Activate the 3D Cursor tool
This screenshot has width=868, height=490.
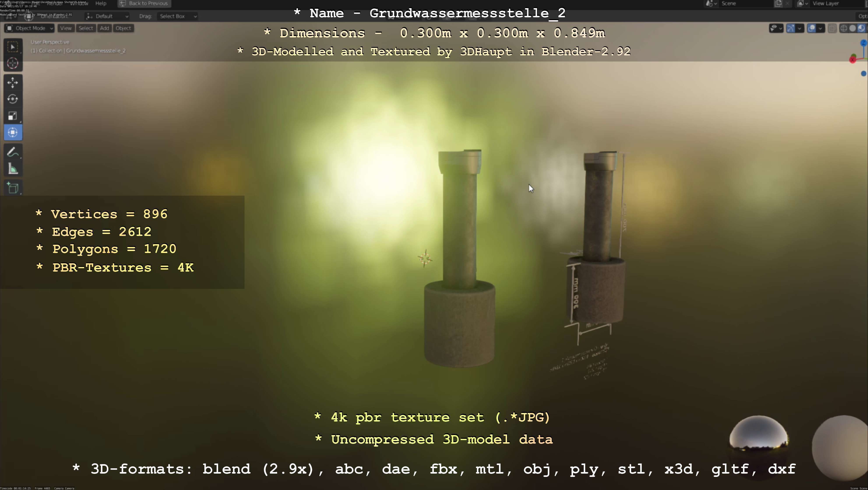pyautogui.click(x=13, y=63)
